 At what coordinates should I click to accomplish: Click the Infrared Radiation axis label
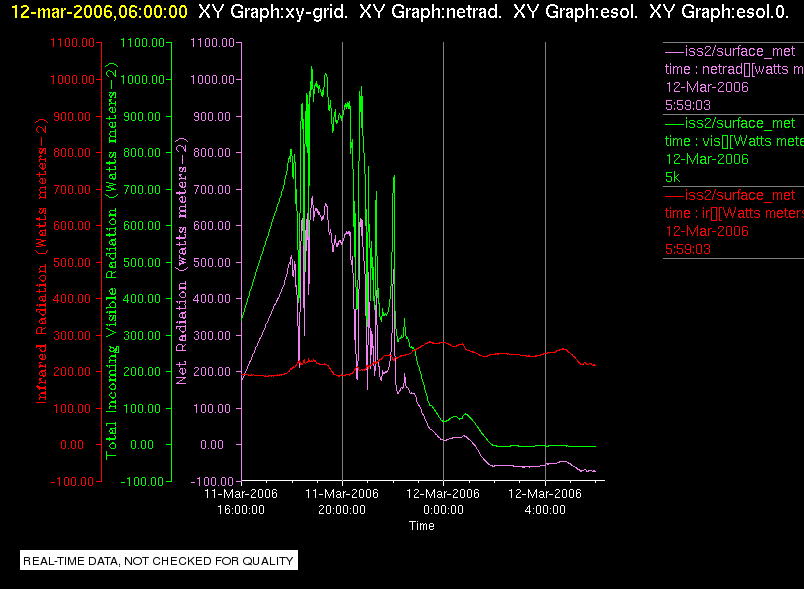[x=42, y=261]
